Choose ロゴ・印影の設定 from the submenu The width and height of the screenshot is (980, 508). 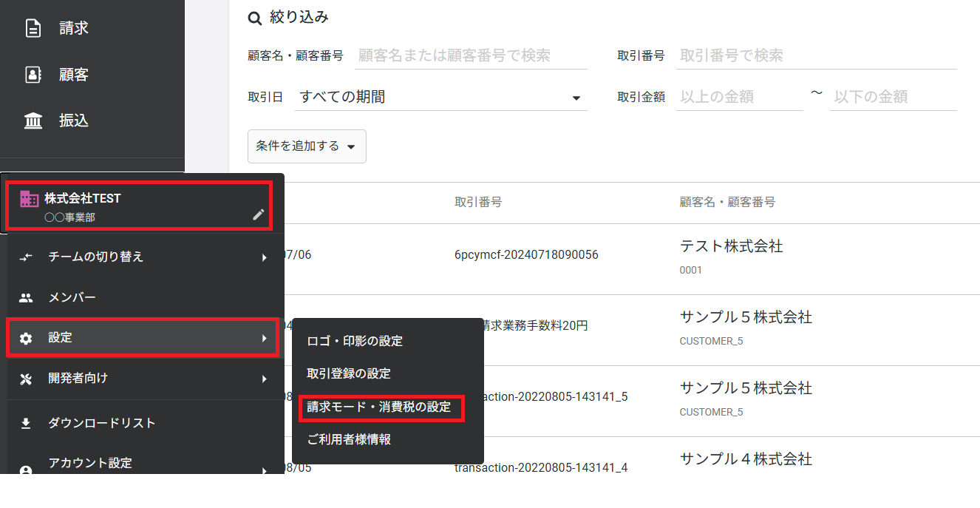pos(388,341)
